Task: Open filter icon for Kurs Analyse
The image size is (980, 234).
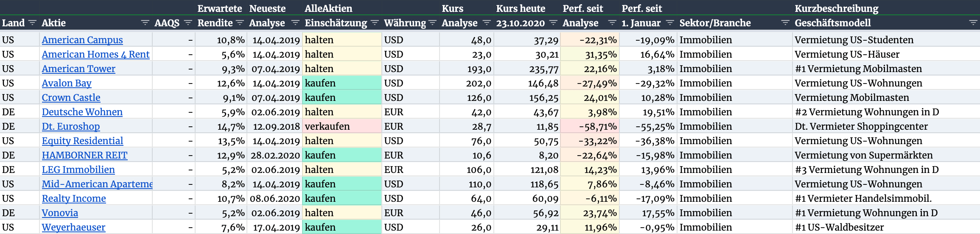Action: pos(487,23)
